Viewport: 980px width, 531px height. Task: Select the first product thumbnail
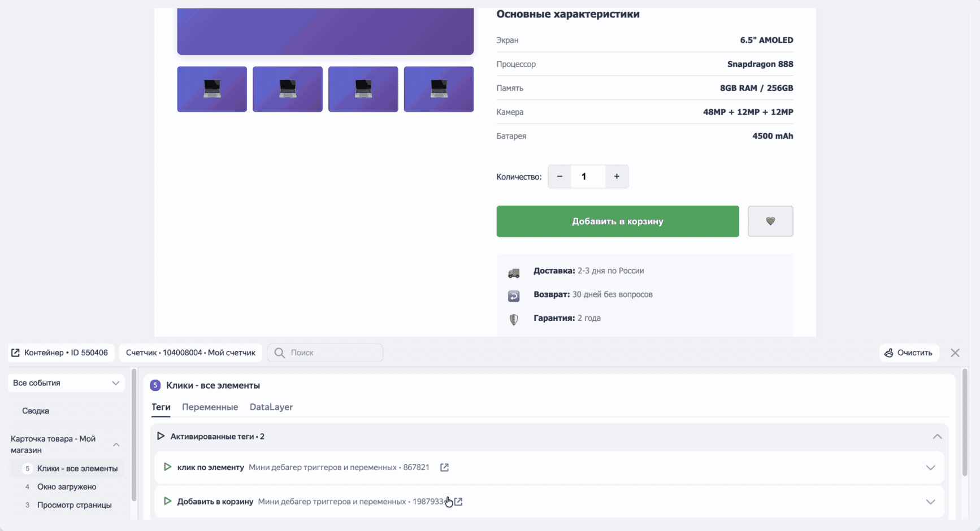(x=212, y=89)
